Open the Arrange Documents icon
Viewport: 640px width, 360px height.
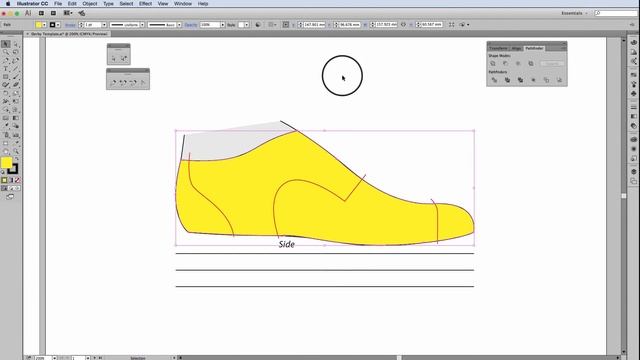[x=68, y=13]
